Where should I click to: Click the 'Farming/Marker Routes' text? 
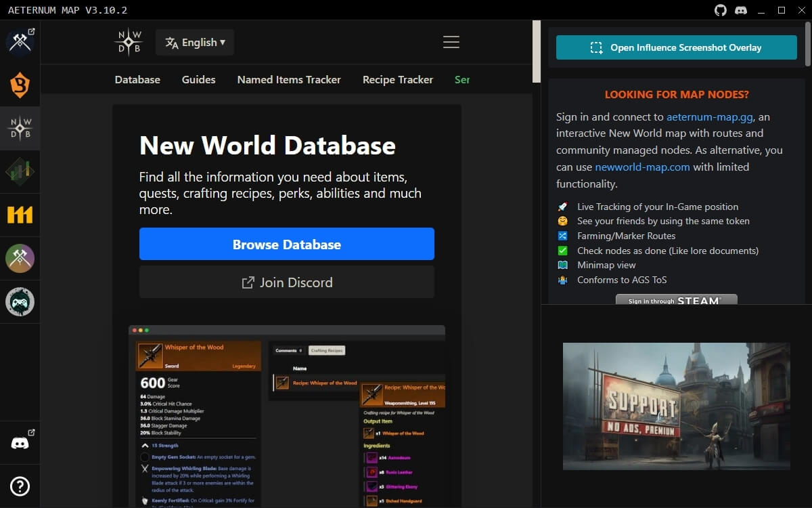click(627, 236)
